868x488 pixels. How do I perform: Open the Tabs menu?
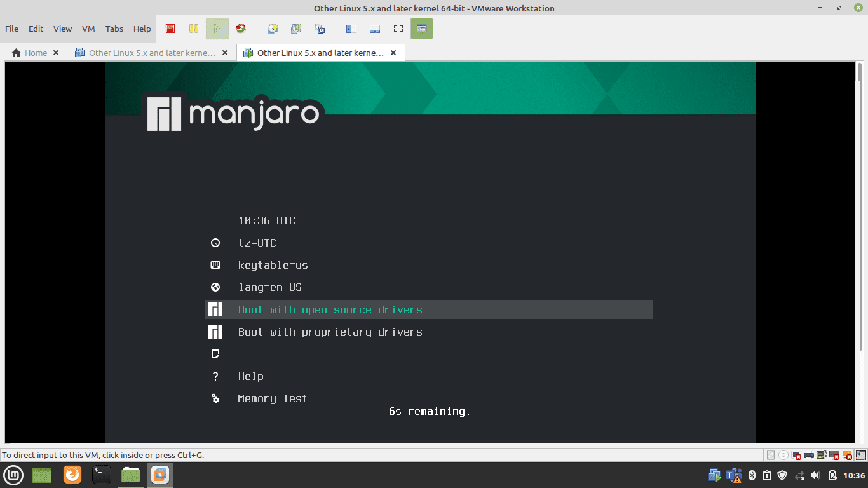tap(114, 29)
